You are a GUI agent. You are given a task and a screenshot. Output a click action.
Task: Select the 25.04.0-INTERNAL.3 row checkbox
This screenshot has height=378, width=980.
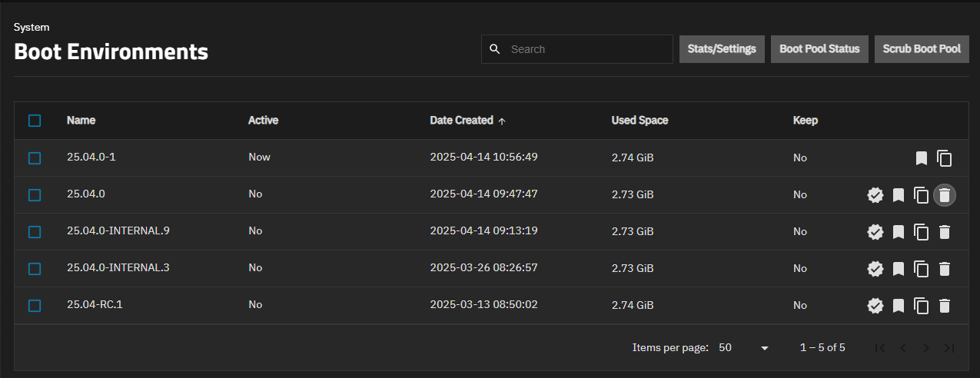35,269
